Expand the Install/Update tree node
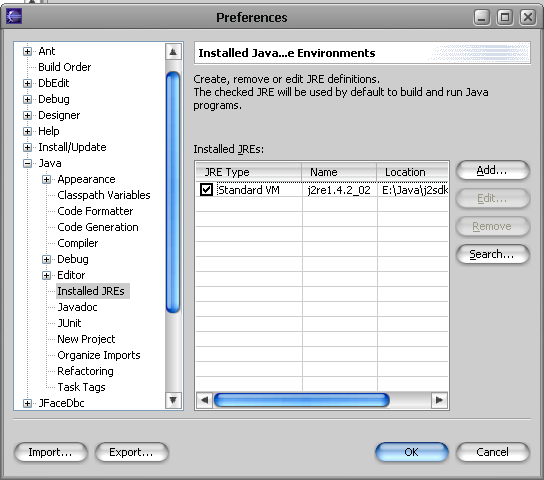 point(27,147)
